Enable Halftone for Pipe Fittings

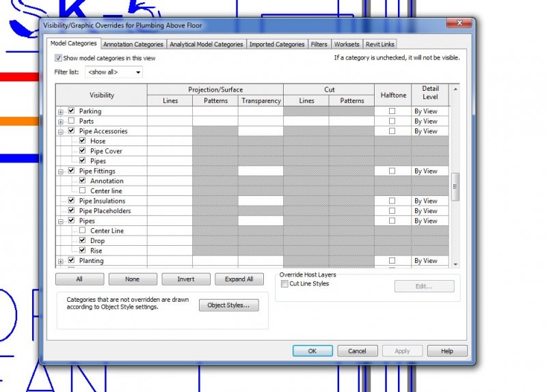(392, 171)
